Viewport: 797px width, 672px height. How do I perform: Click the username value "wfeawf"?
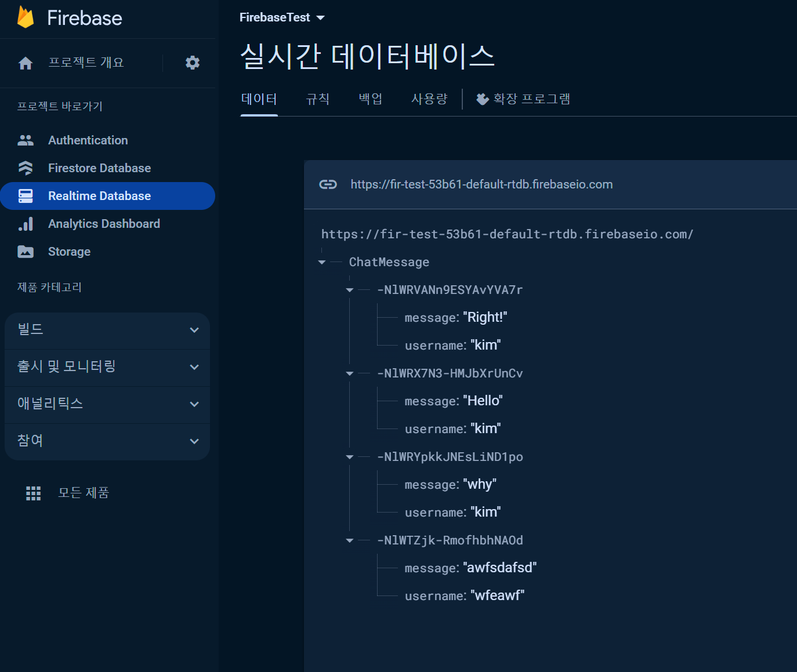point(498,595)
